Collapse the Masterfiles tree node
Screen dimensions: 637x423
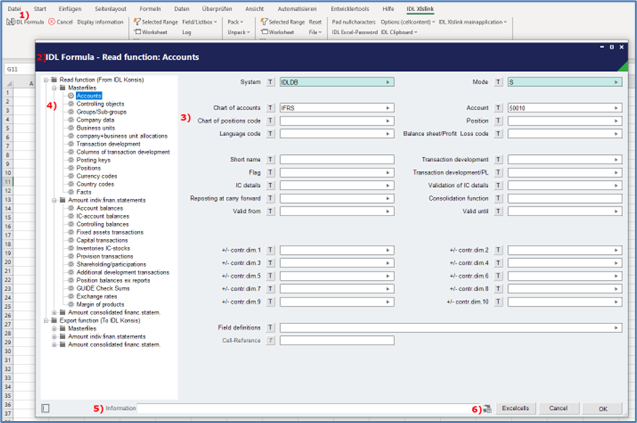tap(54, 88)
